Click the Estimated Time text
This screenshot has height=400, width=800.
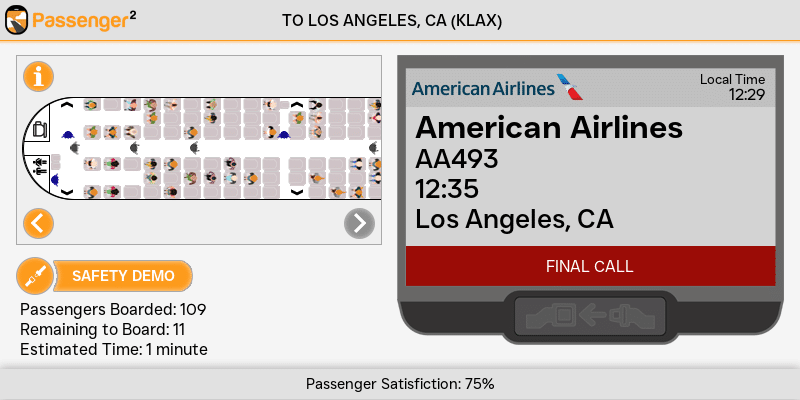114,349
